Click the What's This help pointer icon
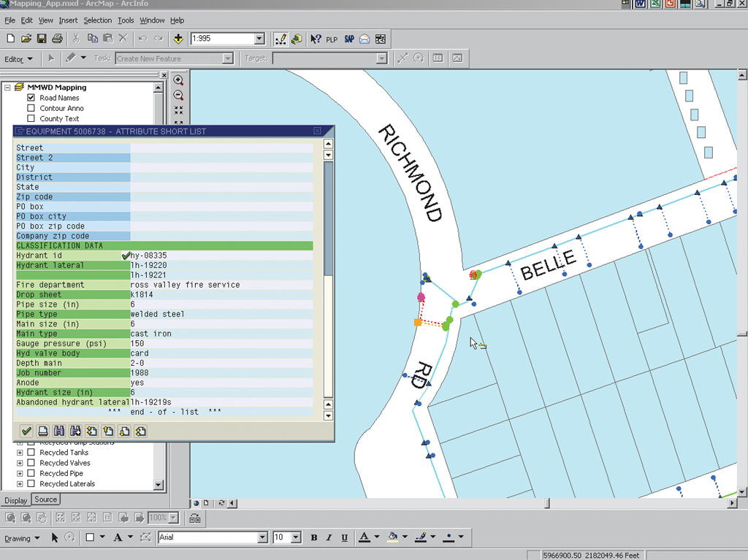Image resolution: width=748 pixels, height=560 pixels. (x=315, y=39)
